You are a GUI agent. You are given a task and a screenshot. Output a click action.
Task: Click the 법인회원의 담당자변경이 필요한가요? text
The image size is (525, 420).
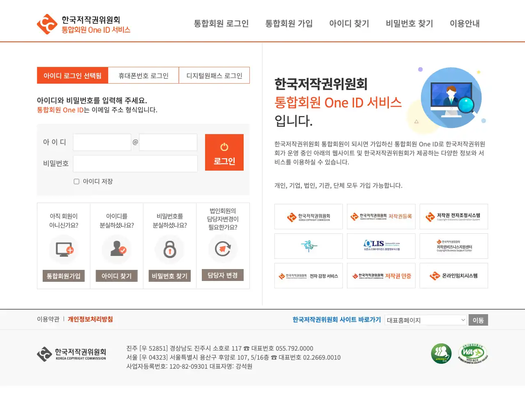(x=223, y=219)
